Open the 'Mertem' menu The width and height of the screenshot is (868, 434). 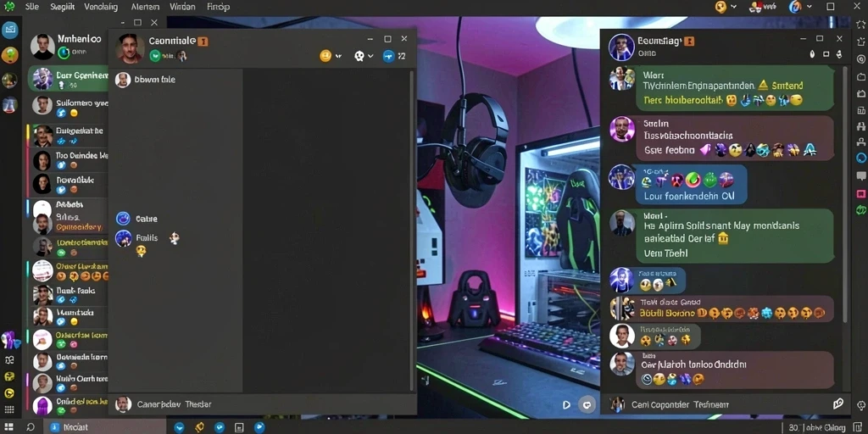[146, 7]
